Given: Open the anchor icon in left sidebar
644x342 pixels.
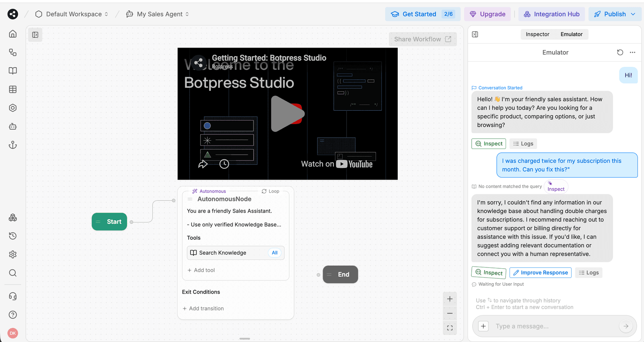Looking at the screenshot, I should coord(13,145).
